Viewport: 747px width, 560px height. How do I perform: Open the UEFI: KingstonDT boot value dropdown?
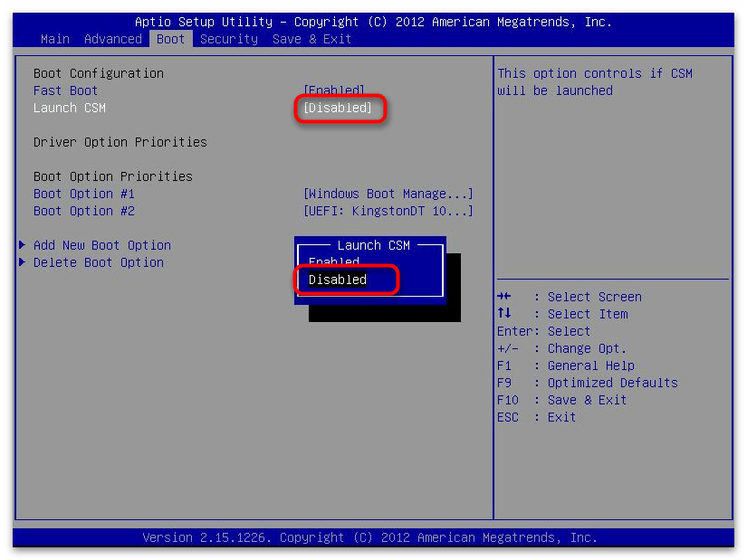click(x=388, y=211)
